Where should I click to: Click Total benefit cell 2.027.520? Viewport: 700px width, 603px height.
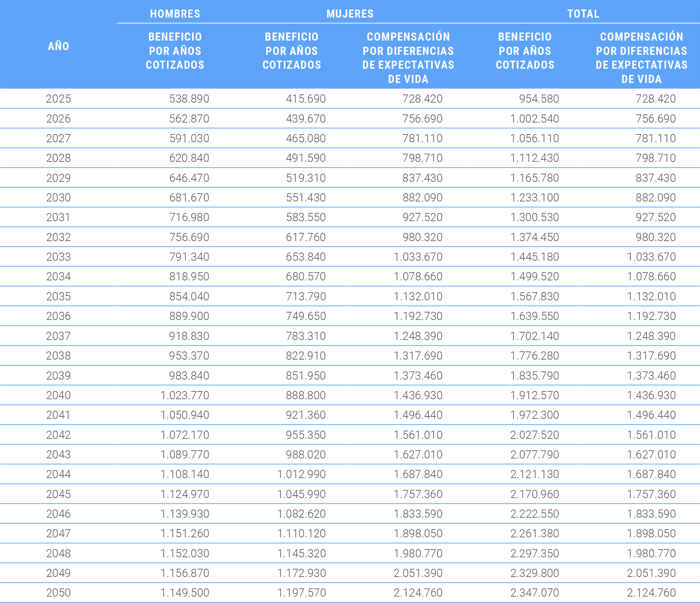click(534, 435)
